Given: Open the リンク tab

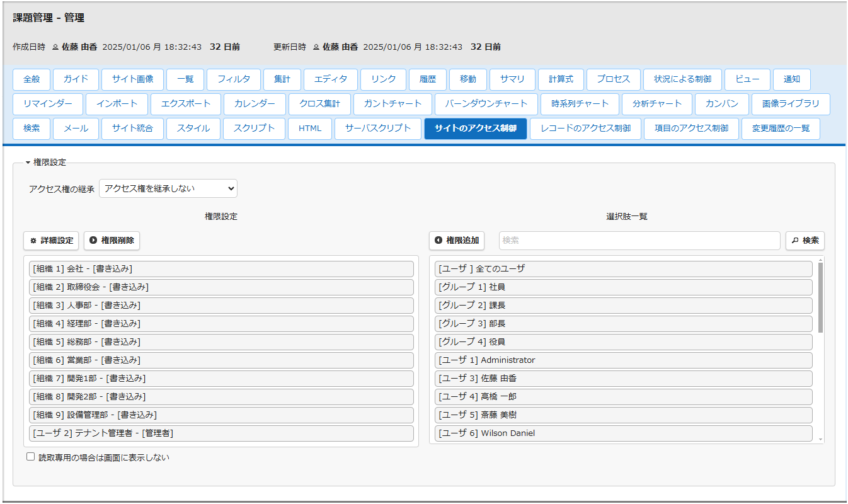Looking at the screenshot, I should coord(384,79).
